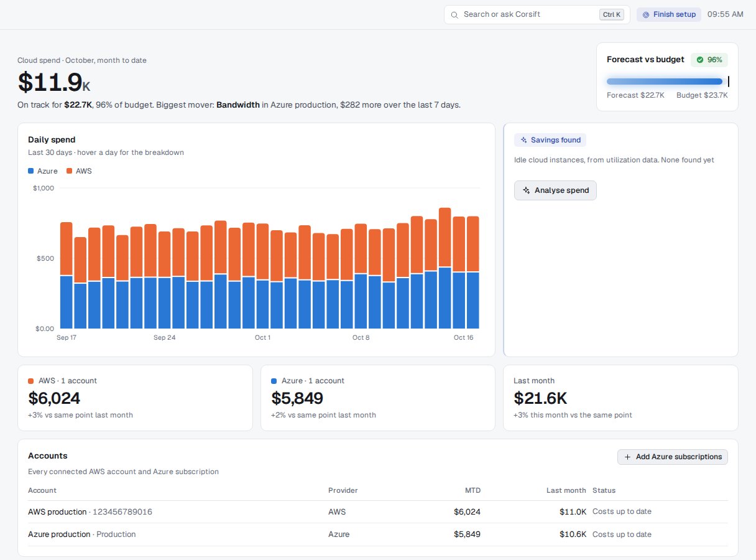Click the Sep 17 bar in Daily spend
Image resolution: width=756 pixels, height=560 pixels.
[x=66, y=275]
